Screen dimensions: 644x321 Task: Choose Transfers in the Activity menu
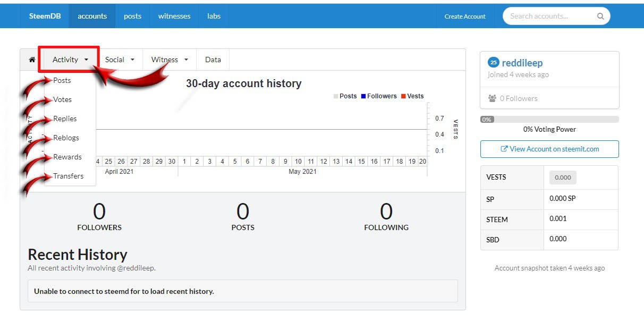[68, 176]
